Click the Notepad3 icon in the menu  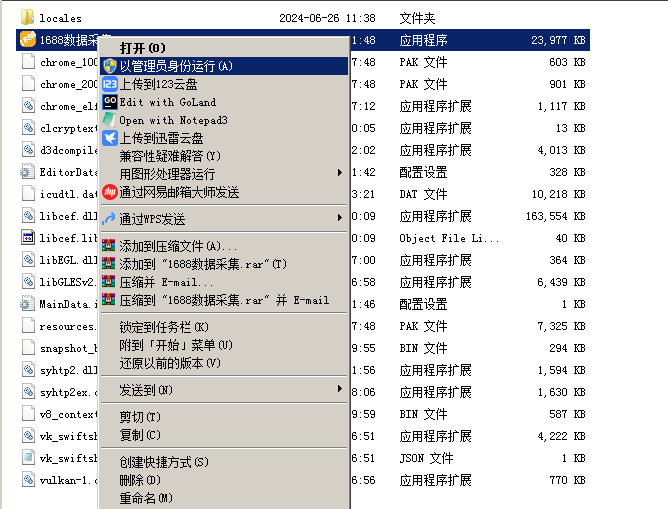(x=110, y=120)
